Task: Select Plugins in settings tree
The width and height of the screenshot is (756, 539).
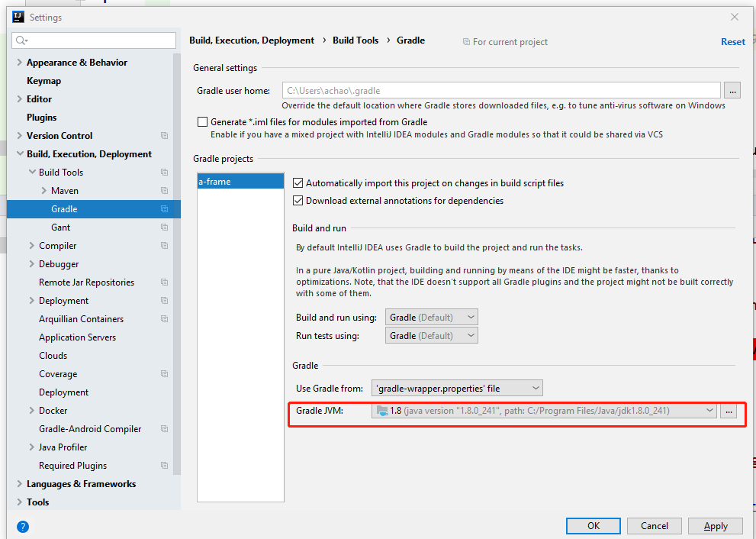Action: pos(41,118)
